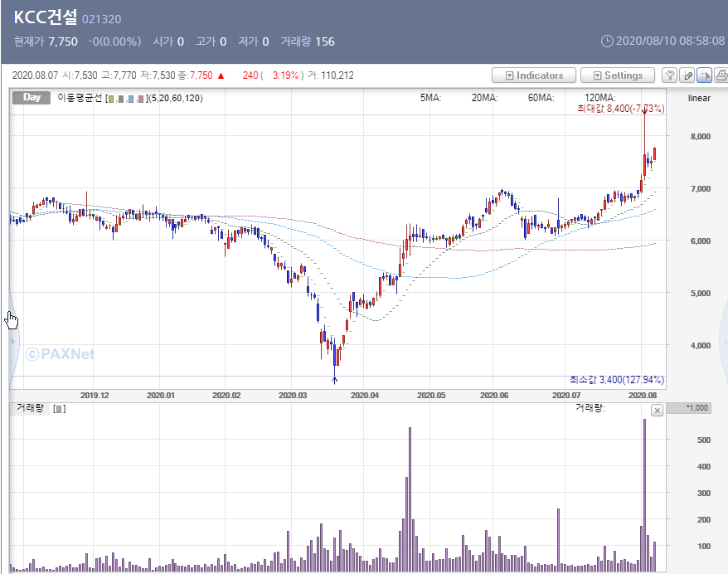Screen dimensions: 728x574
Task: Close the volume panel with X
Action: click(657, 411)
